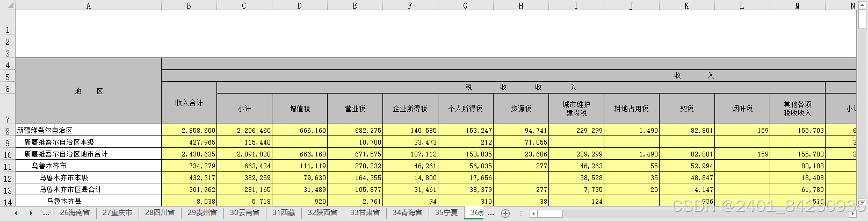
Task: Click the 契税 heading cell
Action: (x=686, y=109)
